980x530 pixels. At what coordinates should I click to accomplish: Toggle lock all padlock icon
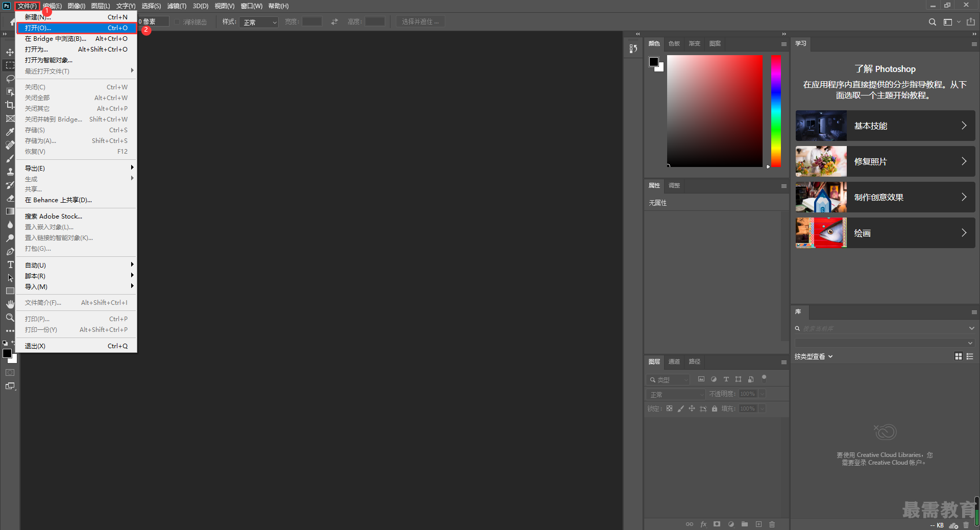point(715,408)
